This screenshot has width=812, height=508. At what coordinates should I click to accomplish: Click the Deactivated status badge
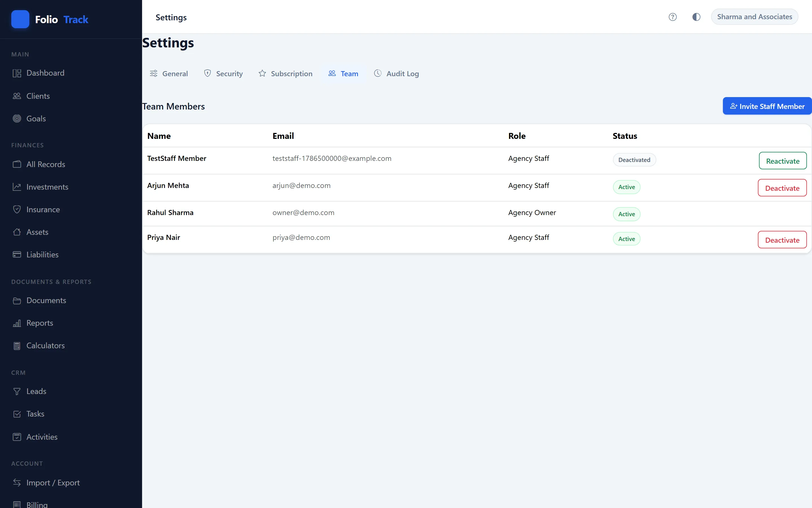click(634, 160)
